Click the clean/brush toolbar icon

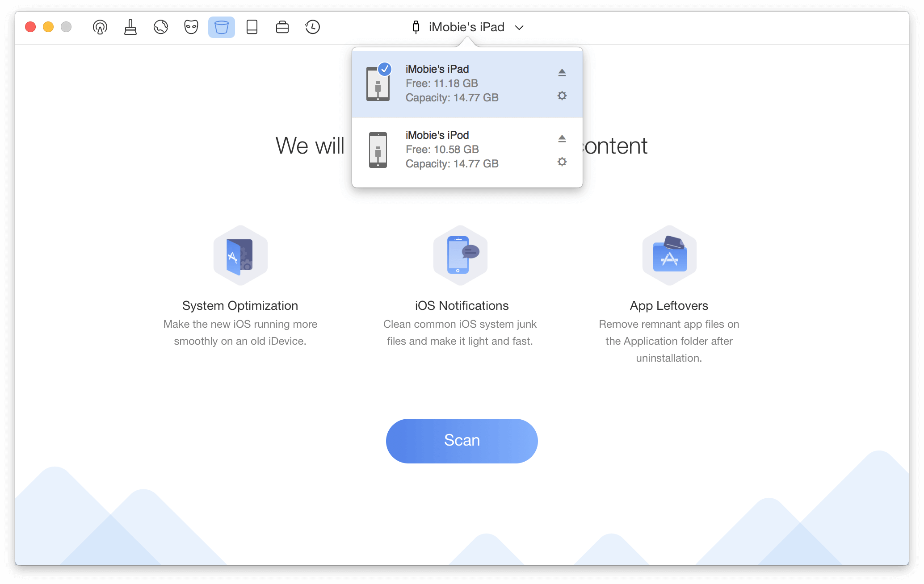(x=129, y=26)
